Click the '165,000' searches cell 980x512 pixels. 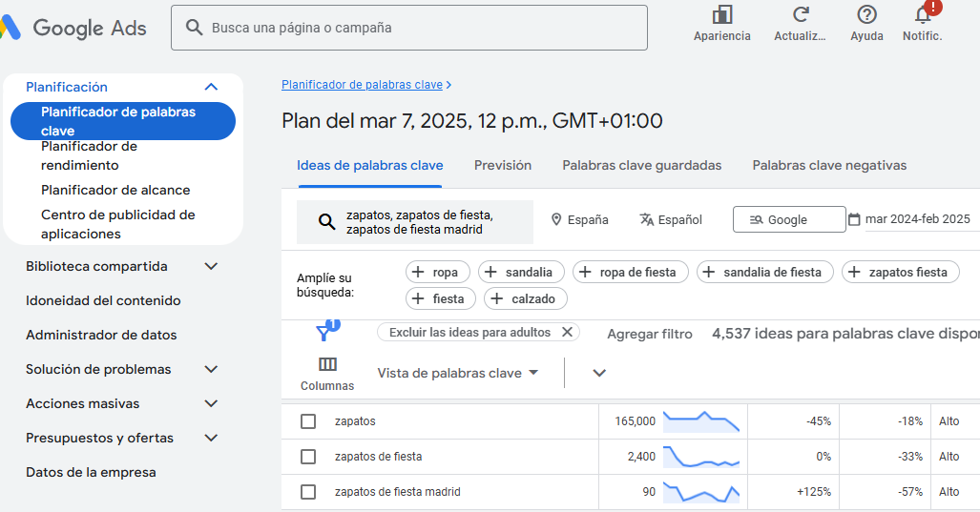(635, 421)
